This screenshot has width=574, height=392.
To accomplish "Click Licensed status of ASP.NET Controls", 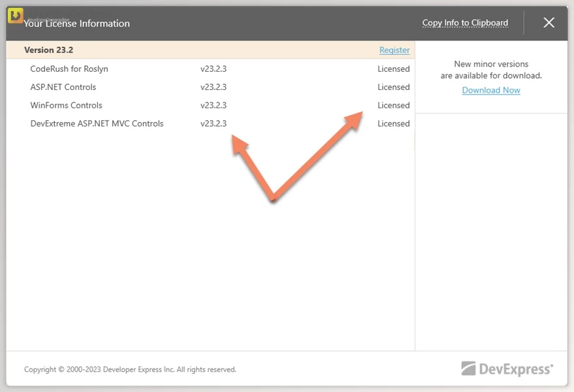I will (x=393, y=87).
